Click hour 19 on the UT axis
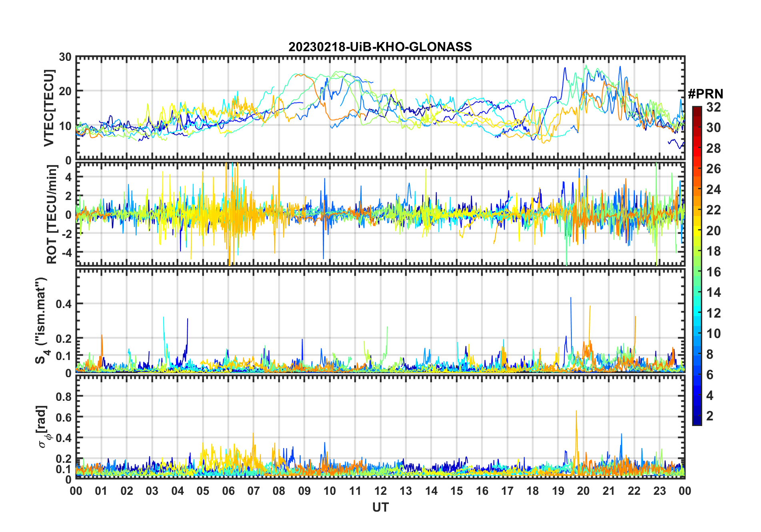Image resolution: width=761 pixels, height=532 pixels. 558,490
